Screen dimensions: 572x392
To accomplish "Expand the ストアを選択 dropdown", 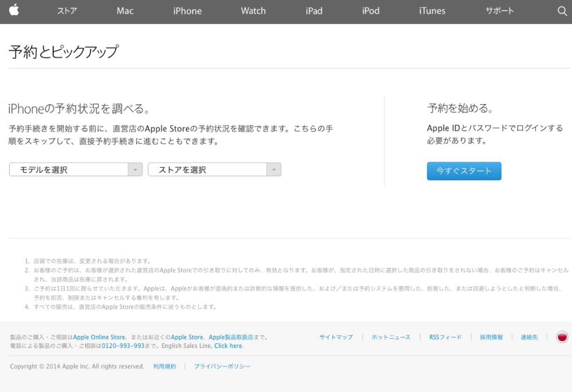I will (x=214, y=170).
